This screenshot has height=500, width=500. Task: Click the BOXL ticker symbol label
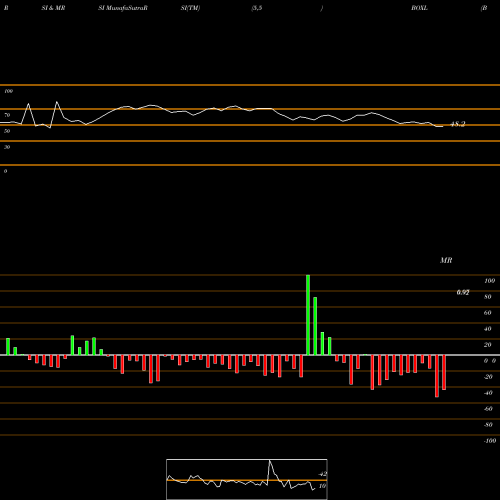419,8
